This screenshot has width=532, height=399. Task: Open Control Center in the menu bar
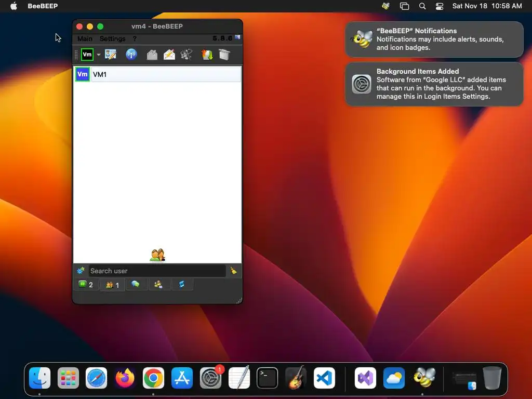click(x=440, y=6)
